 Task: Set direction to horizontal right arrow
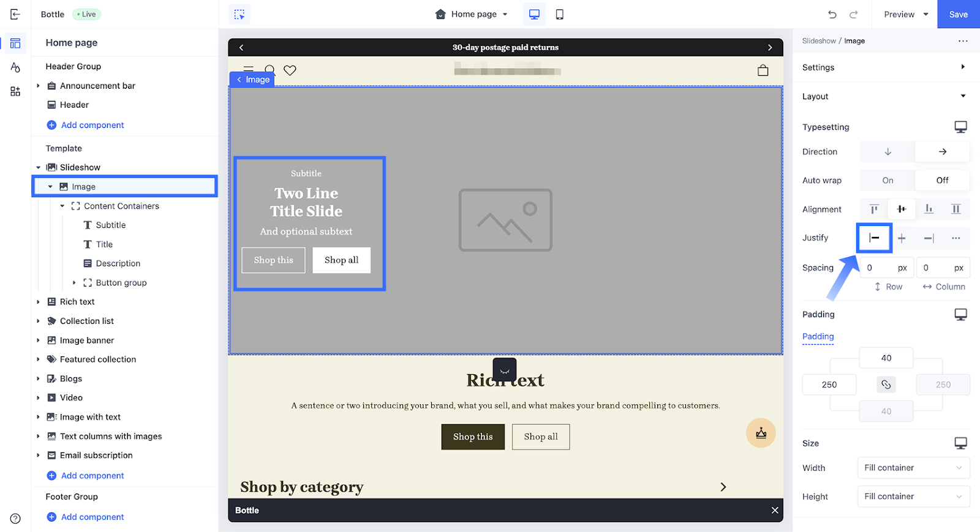click(x=943, y=152)
